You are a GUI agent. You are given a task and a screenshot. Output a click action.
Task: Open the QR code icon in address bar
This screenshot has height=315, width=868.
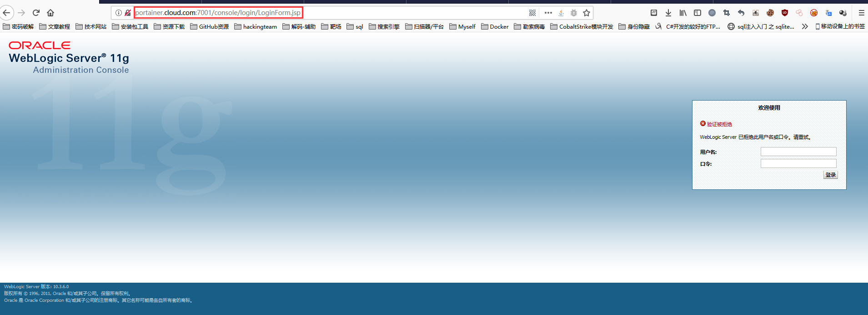[532, 13]
